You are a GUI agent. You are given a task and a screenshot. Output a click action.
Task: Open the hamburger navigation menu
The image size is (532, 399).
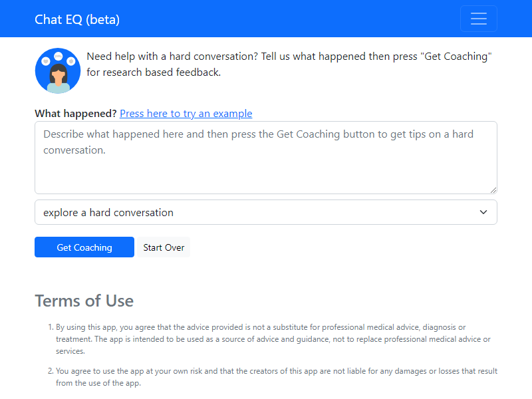pos(478,19)
